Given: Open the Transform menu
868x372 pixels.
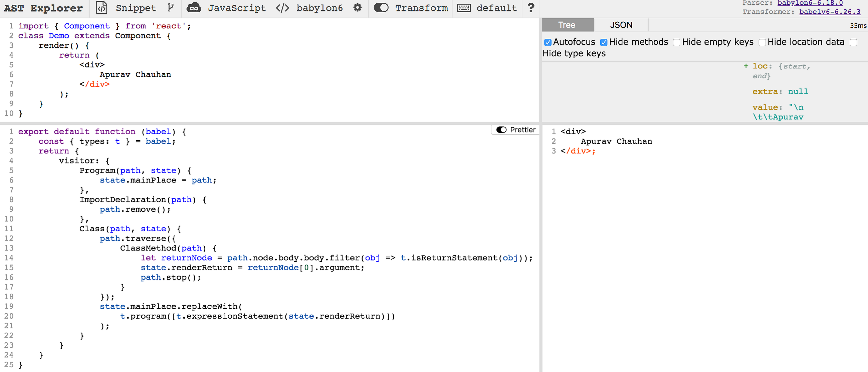Looking at the screenshot, I should pyautogui.click(x=422, y=8).
